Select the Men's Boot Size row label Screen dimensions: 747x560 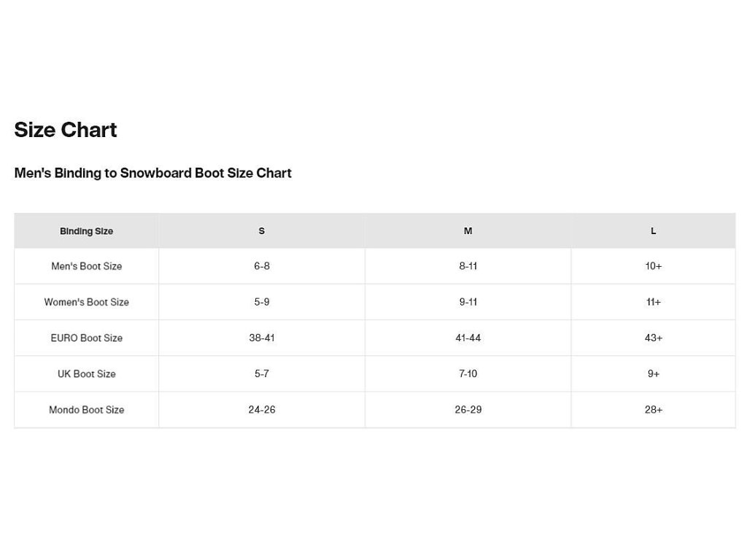[x=86, y=266]
